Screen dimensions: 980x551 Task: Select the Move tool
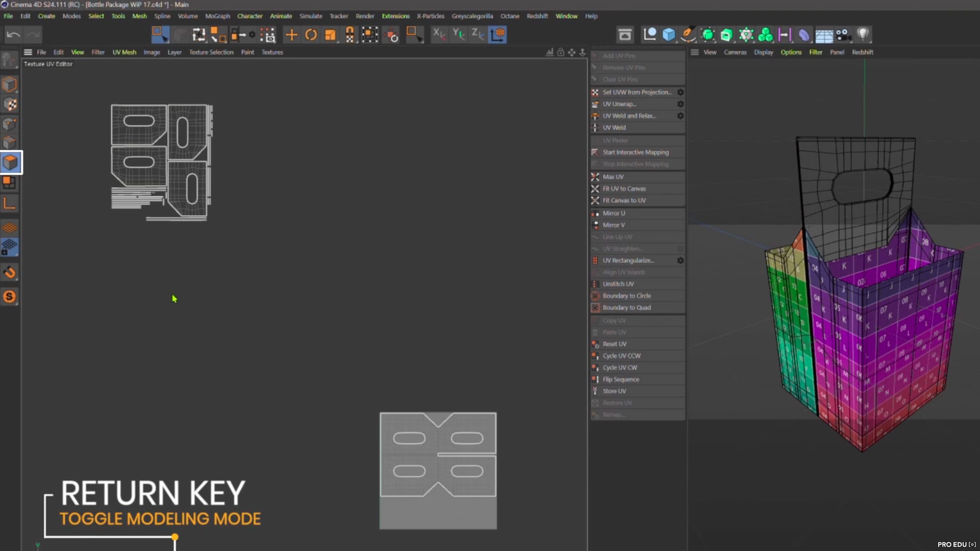291,35
